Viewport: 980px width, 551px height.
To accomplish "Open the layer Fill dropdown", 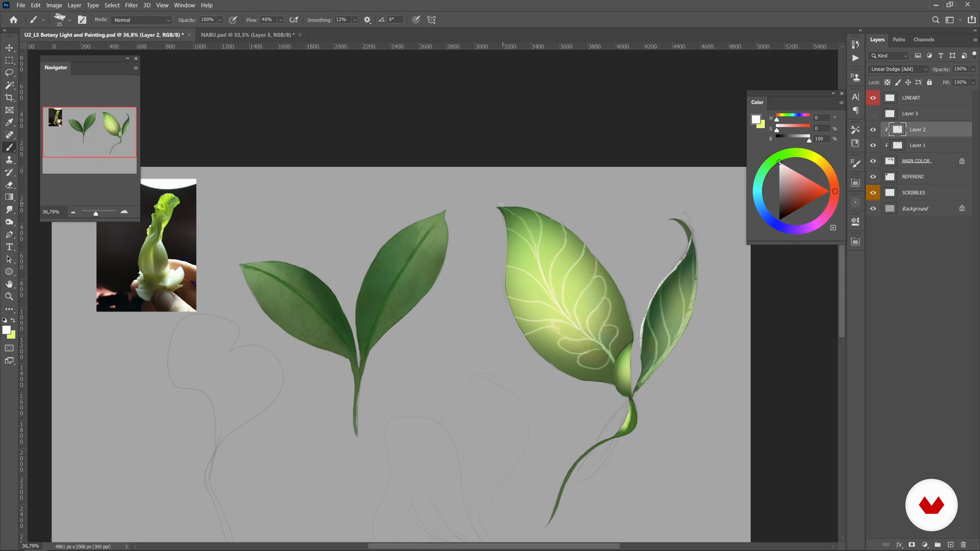I will coord(973,82).
